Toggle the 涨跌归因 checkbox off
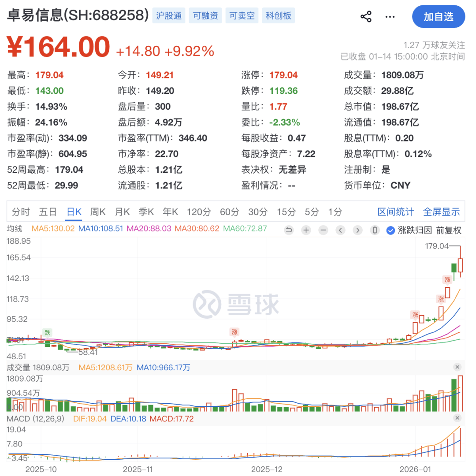Viewport: 476px width, 476px height. [390, 230]
